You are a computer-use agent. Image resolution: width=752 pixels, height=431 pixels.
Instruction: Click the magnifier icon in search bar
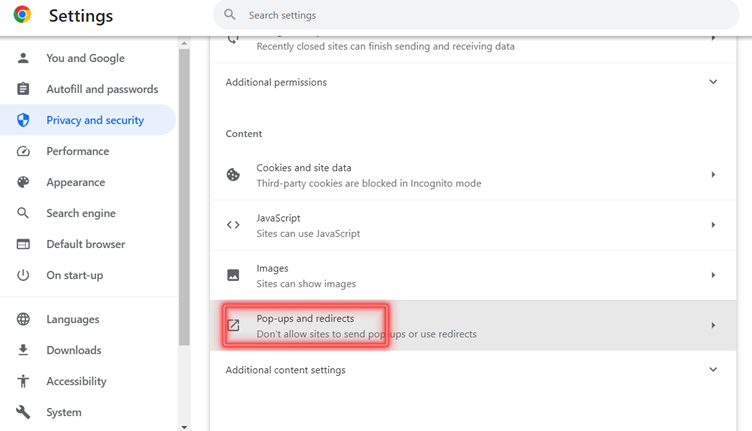[x=230, y=15]
